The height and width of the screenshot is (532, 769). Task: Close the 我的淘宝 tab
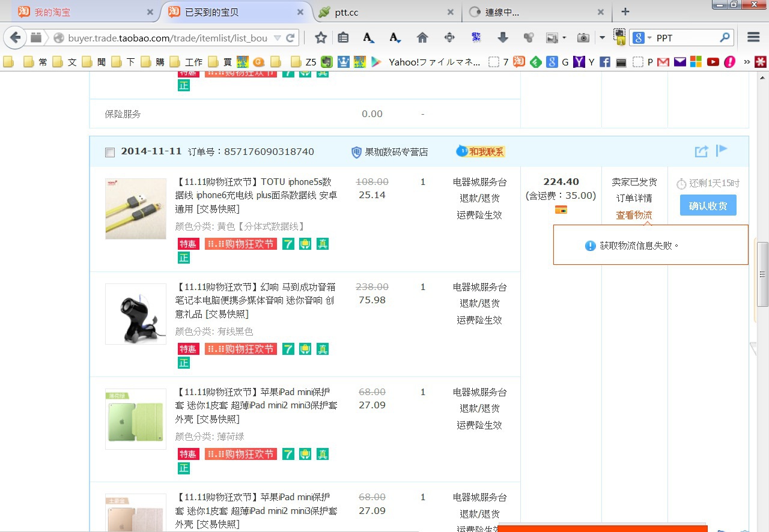click(x=150, y=12)
